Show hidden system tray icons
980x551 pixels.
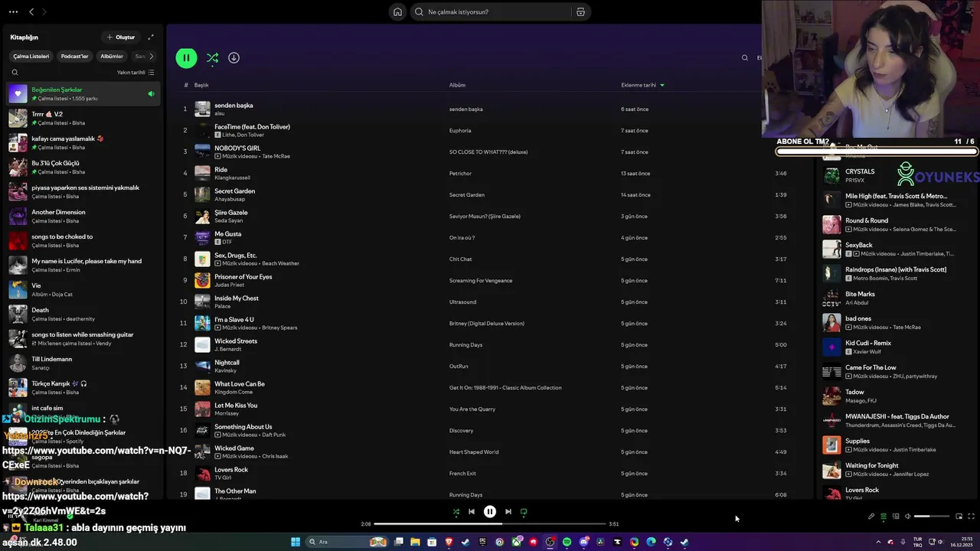click(x=878, y=542)
